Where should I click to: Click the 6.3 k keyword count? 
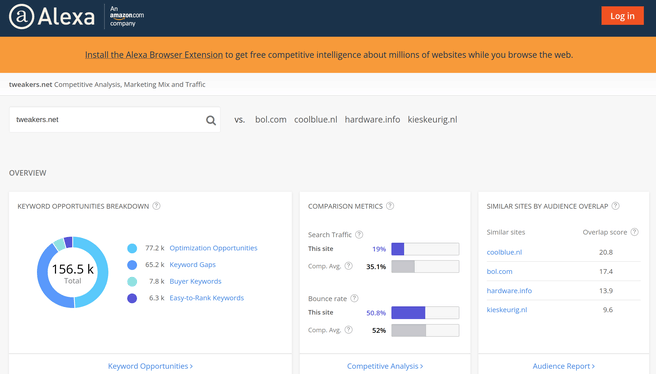(x=156, y=298)
